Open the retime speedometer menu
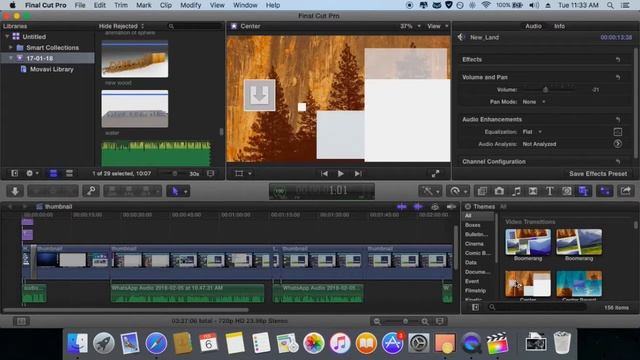Viewport: 640px width, 360px height. click(x=458, y=191)
